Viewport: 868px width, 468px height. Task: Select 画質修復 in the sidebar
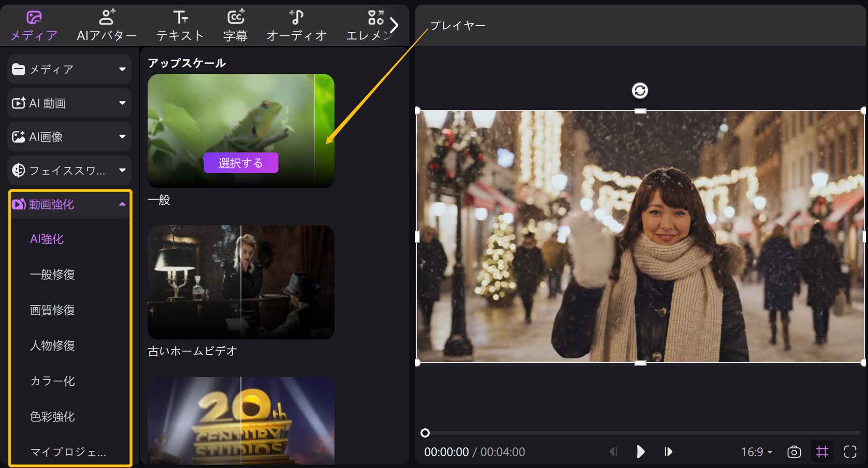click(x=52, y=310)
